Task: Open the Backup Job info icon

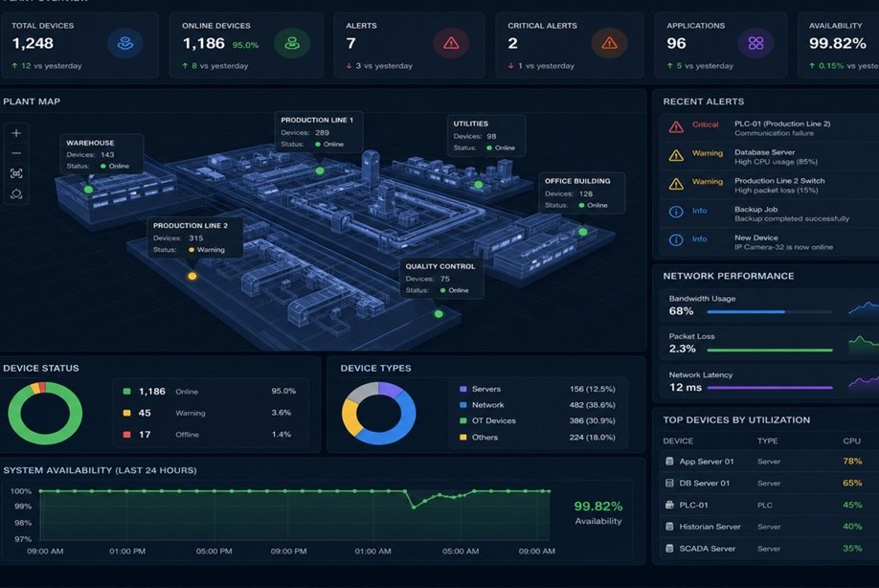Action: 676,212
